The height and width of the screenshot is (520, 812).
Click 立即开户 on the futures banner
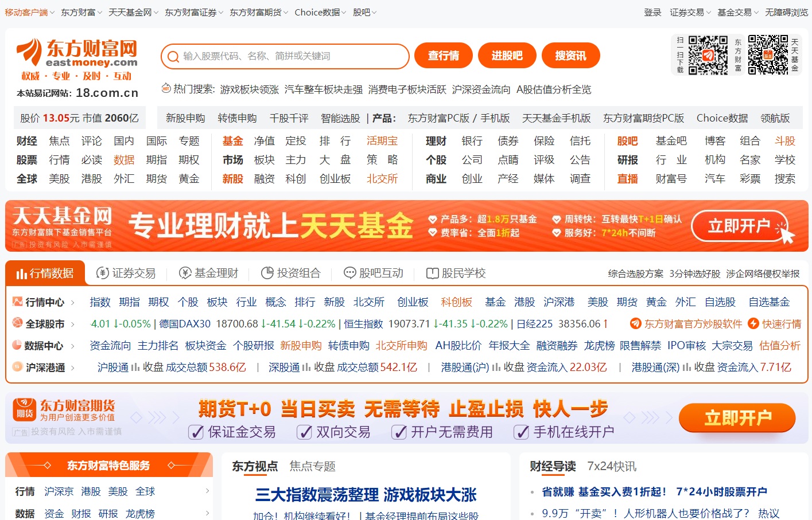737,418
